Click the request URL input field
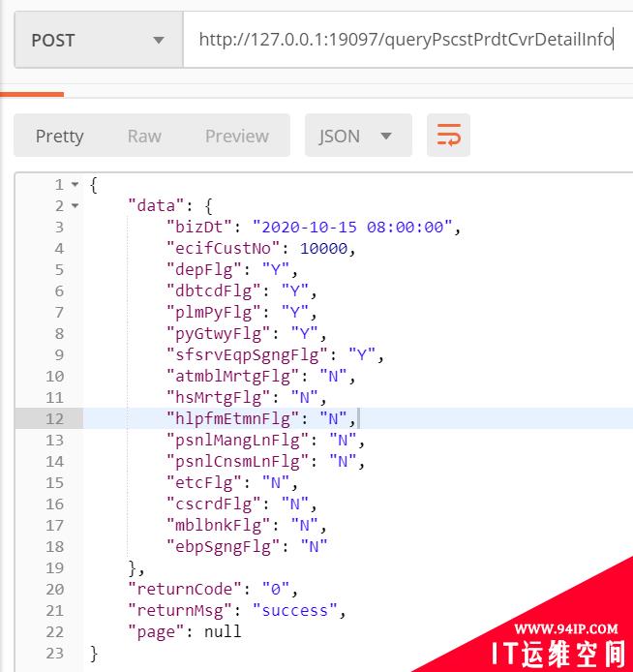The height and width of the screenshot is (672, 633). coord(407,40)
